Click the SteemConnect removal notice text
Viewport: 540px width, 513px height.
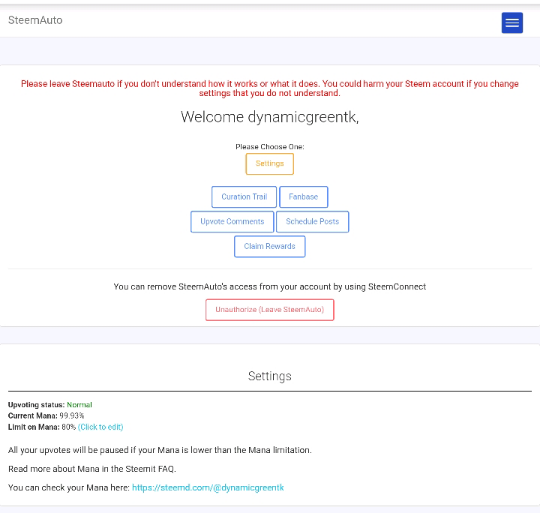pos(270,287)
